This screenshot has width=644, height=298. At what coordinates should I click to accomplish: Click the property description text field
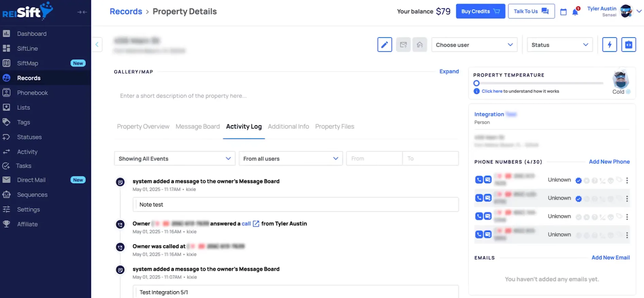(286, 96)
